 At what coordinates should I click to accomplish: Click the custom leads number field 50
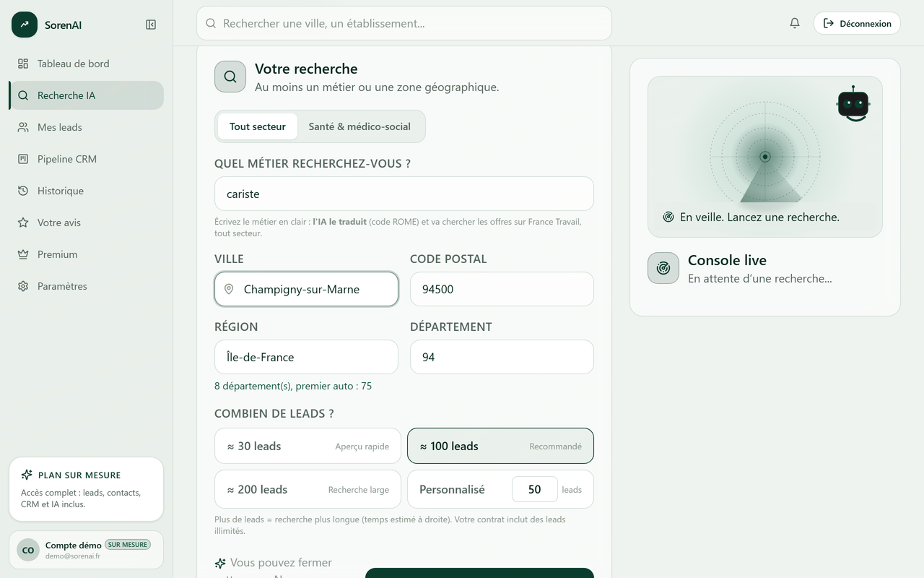(x=535, y=489)
